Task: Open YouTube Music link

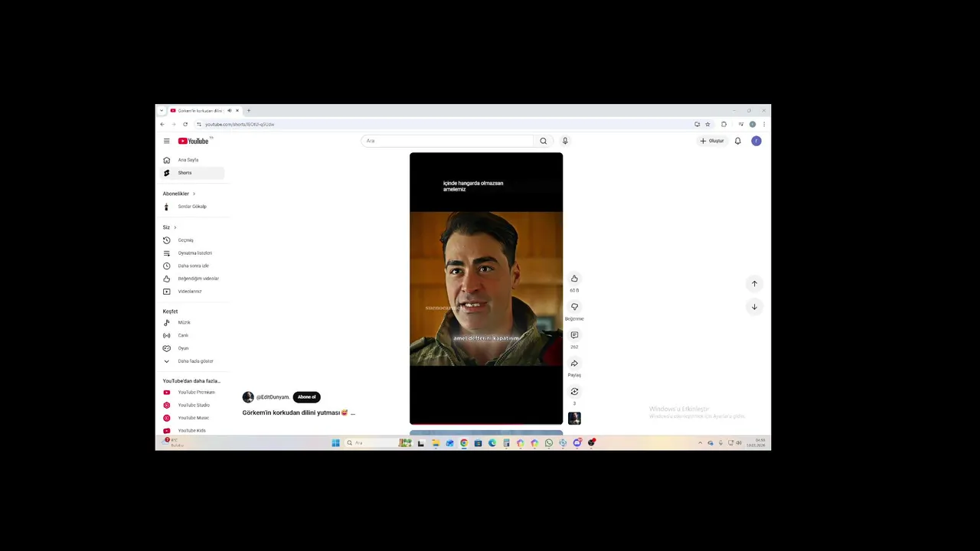Action: coord(192,418)
